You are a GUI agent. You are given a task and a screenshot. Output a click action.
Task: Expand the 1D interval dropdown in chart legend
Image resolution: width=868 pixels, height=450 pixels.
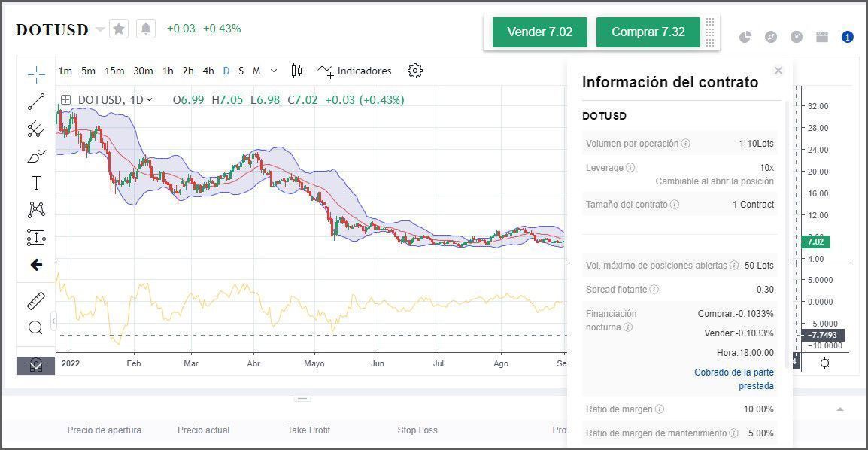pos(149,99)
